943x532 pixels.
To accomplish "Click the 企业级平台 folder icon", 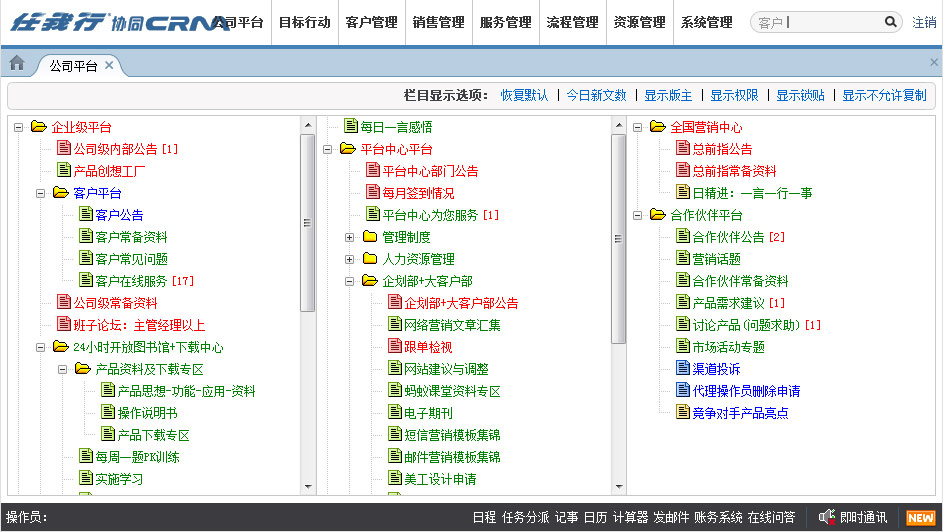I will coord(39,127).
